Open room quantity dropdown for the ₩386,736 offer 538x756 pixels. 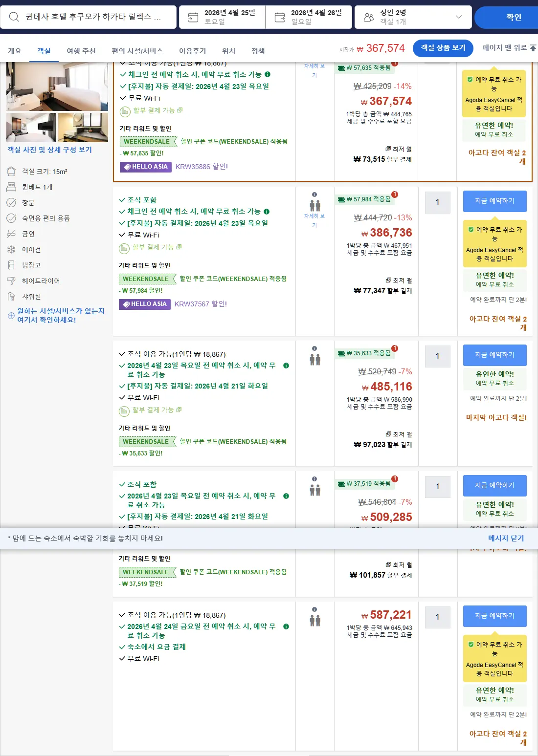(438, 202)
